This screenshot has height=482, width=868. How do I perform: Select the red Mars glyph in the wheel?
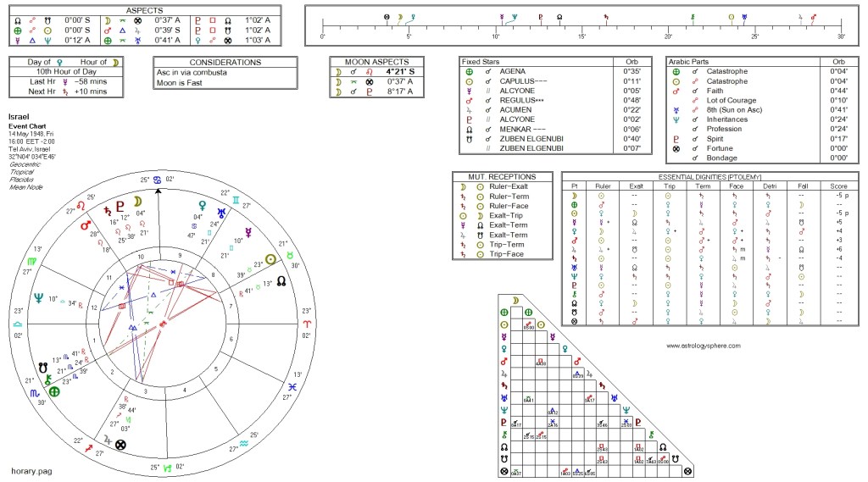coord(86,226)
